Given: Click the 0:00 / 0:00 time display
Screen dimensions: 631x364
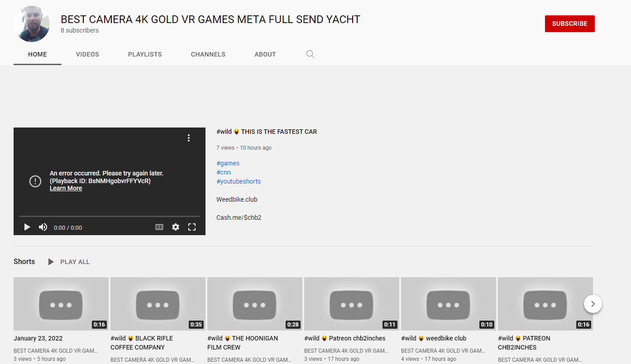Looking at the screenshot, I should click(x=68, y=227).
